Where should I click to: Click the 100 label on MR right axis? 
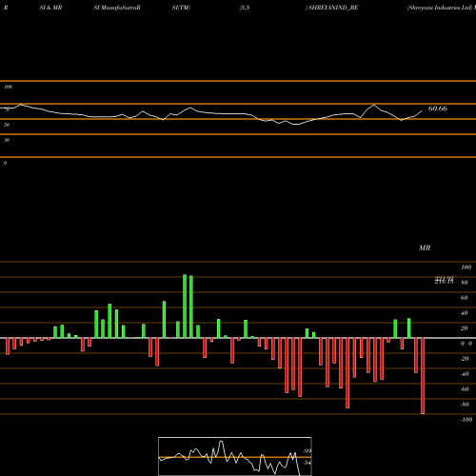(x=466, y=268)
